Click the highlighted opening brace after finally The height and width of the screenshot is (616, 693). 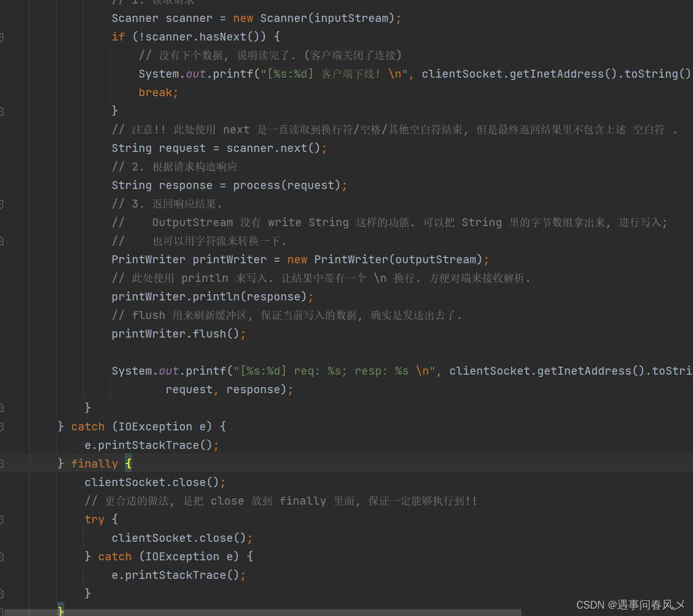128,464
